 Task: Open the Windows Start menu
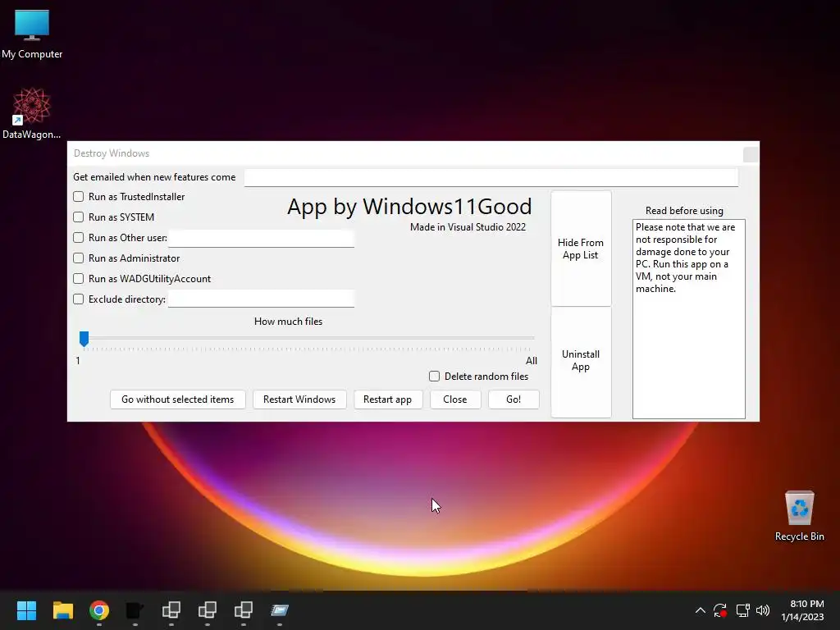[26, 610]
